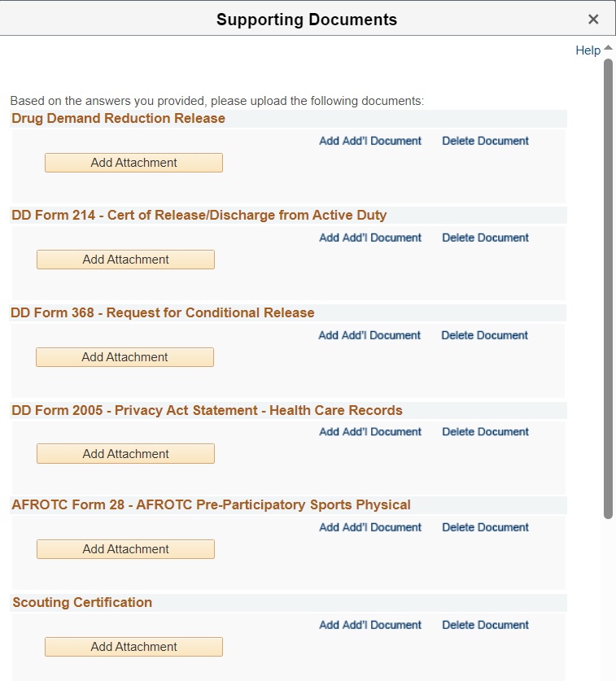This screenshot has width=616, height=681.
Task: Add attachment for DD Form 368
Action: (125, 357)
